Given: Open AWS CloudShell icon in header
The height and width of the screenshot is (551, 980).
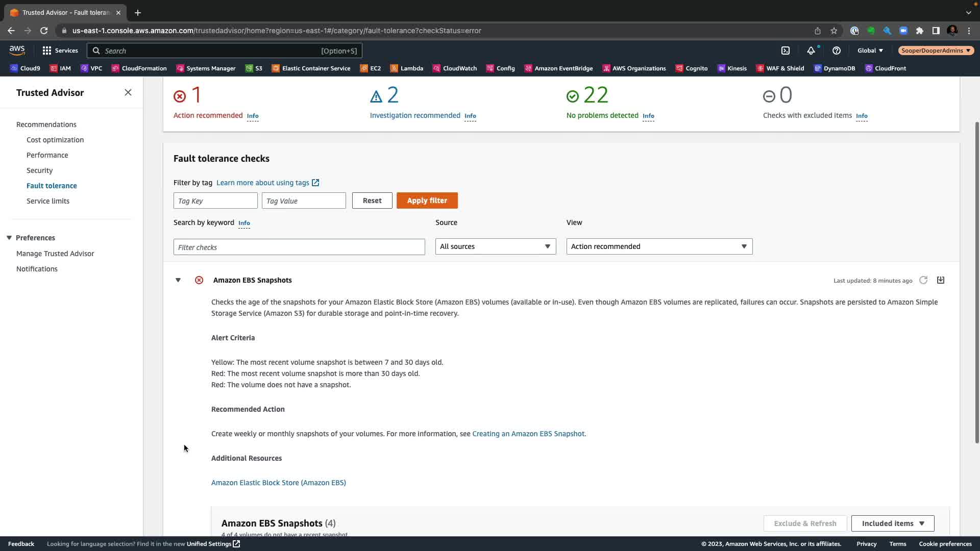Looking at the screenshot, I should [786, 51].
